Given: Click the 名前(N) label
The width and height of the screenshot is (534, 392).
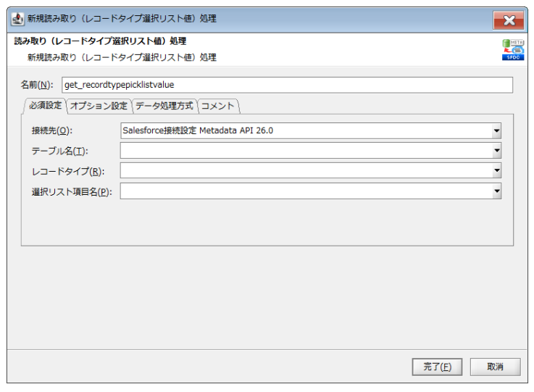Looking at the screenshot, I should point(37,85).
